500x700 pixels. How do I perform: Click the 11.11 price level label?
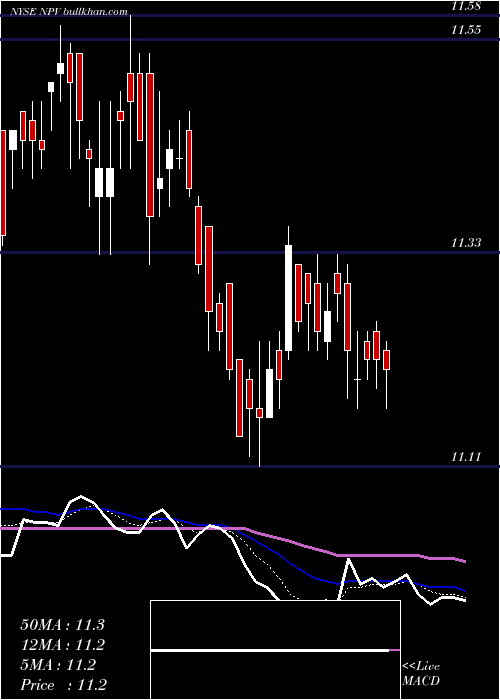click(x=466, y=457)
